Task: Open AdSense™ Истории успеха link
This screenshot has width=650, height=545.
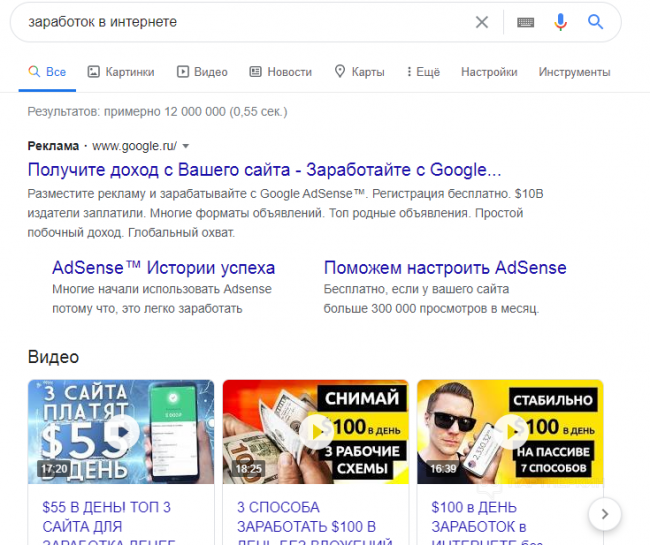Action: pos(163,268)
